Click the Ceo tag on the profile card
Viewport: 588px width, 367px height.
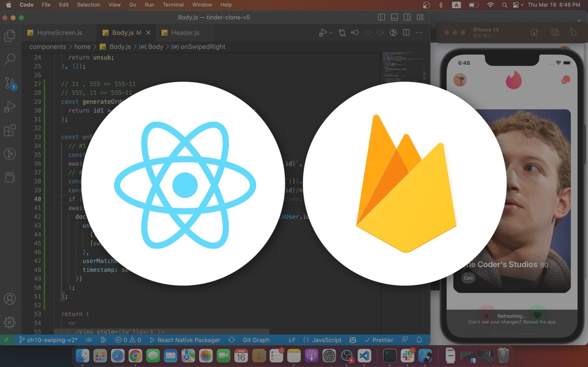pyautogui.click(x=469, y=278)
